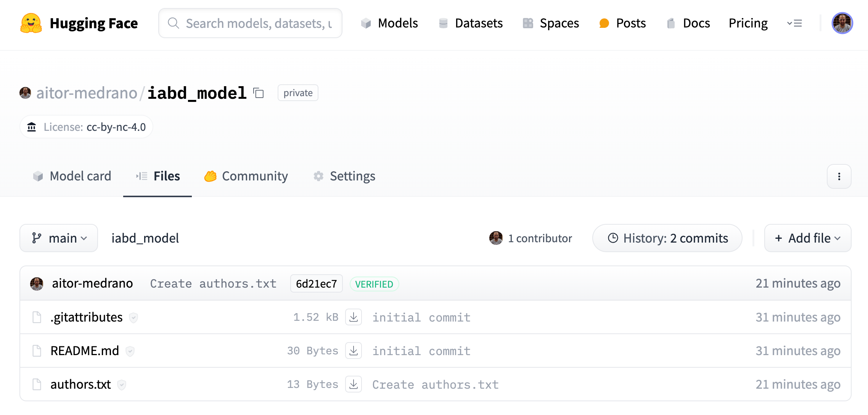Open the Docs navigation item
868x415 pixels.
coord(688,23)
